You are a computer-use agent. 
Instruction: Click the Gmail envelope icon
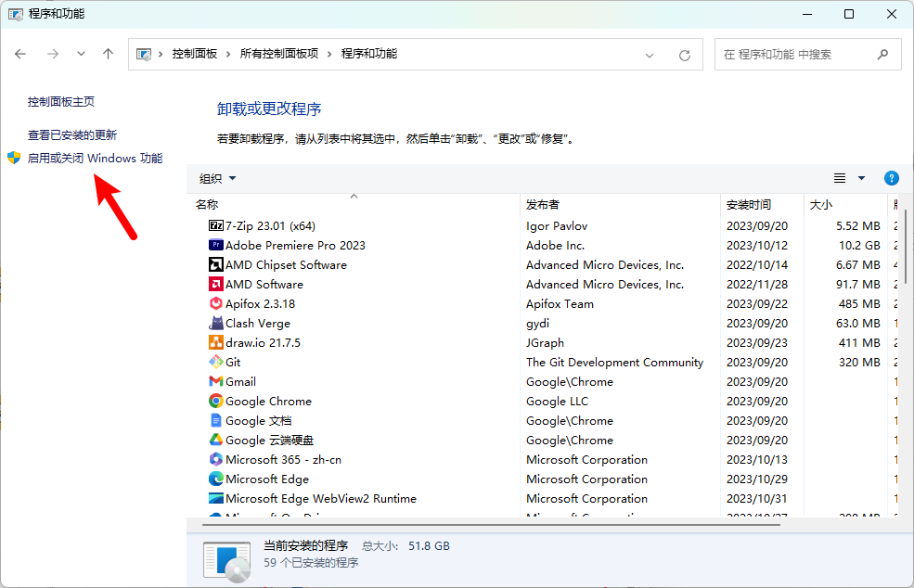tap(215, 381)
